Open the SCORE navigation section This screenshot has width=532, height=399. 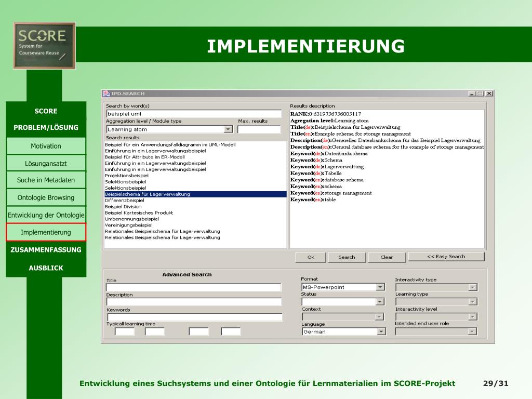[x=46, y=111]
